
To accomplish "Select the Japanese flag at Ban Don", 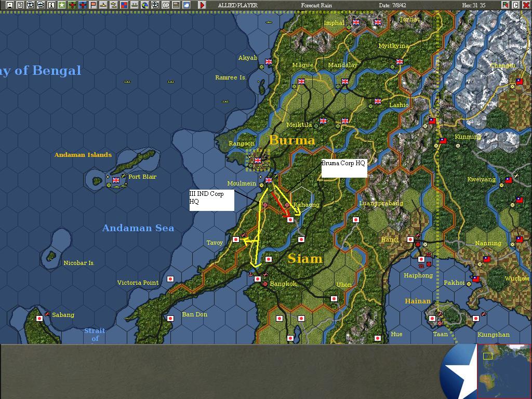I will (170, 318).
